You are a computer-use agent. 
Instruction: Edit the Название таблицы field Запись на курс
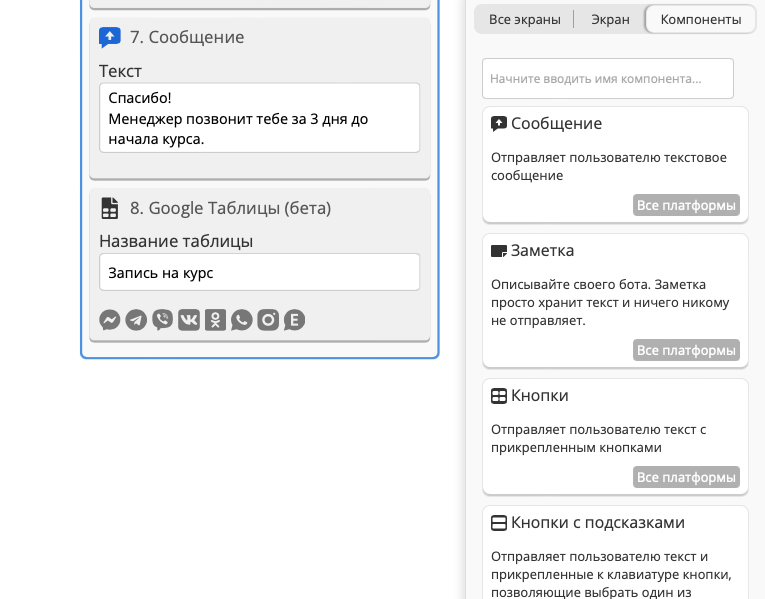pos(260,272)
